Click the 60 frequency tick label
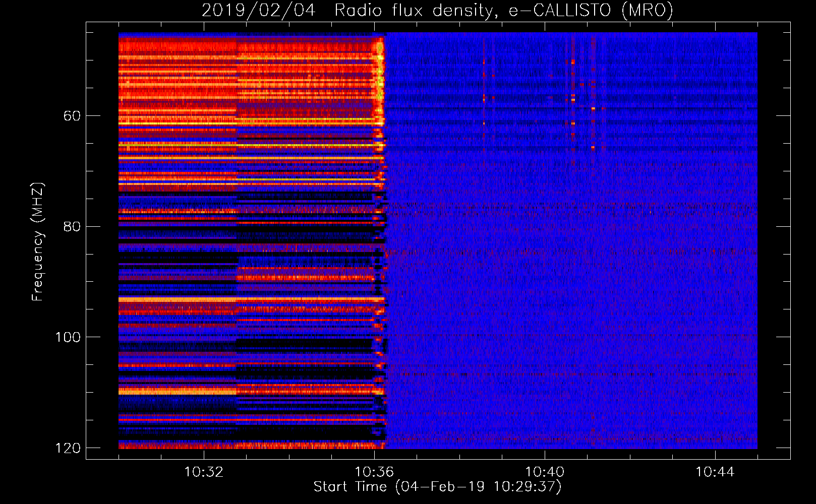Screen dimensions: 816x504 [72, 116]
